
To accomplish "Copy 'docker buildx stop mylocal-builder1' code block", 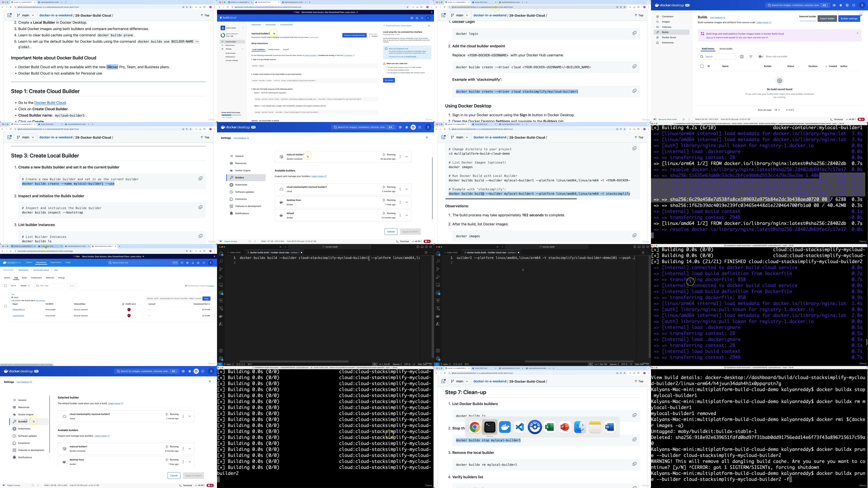I will click(x=634, y=439).
